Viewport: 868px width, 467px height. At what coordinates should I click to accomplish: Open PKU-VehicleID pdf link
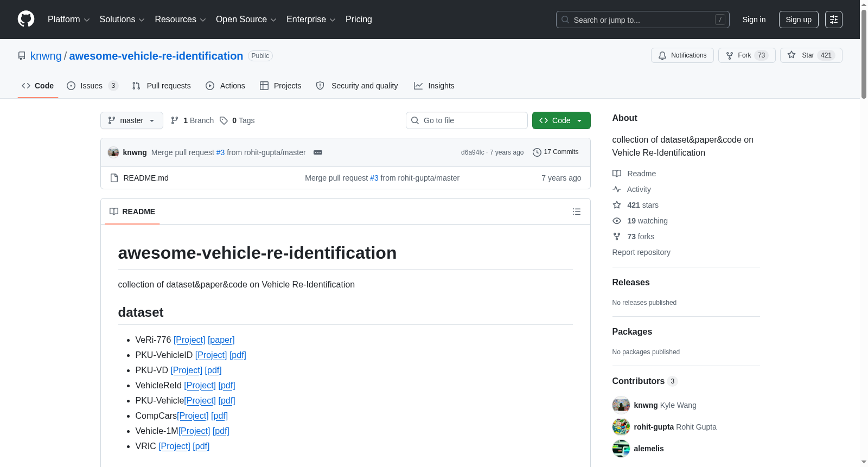click(238, 355)
